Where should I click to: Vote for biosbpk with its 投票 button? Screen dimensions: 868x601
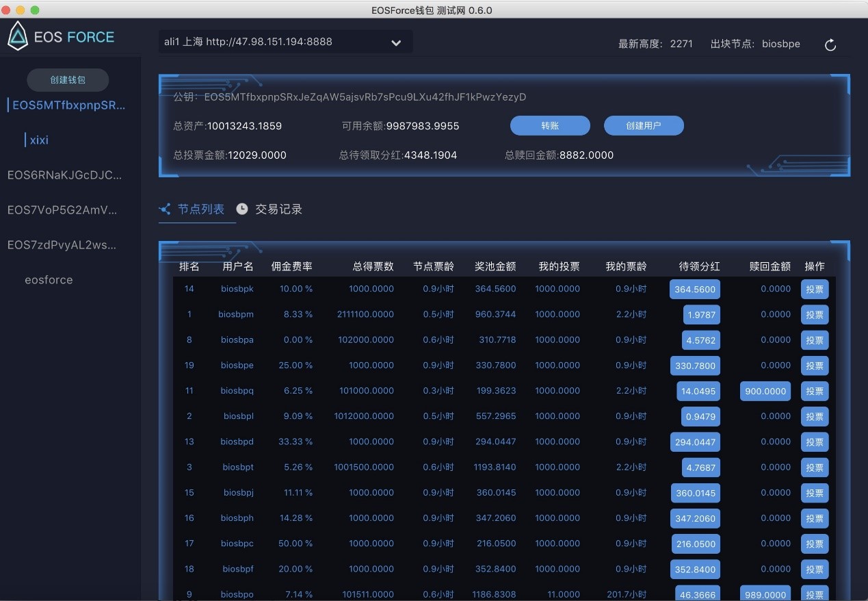[815, 290]
